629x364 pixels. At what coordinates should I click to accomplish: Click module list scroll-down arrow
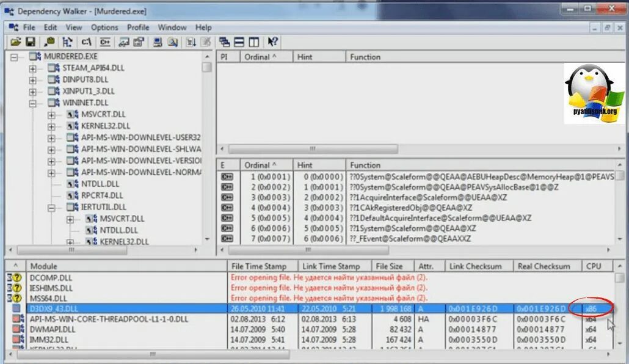coord(620,343)
